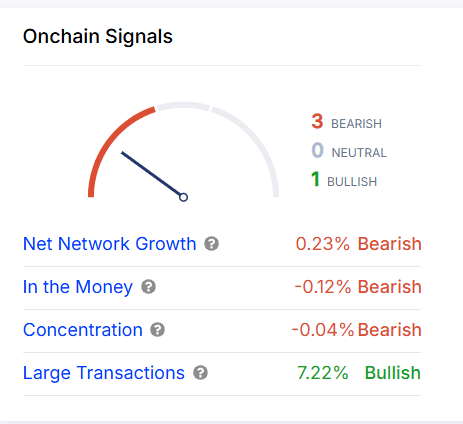Click the 3 Bearish count label
Viewport: 463px width, 424px height.
pos(347,122)
